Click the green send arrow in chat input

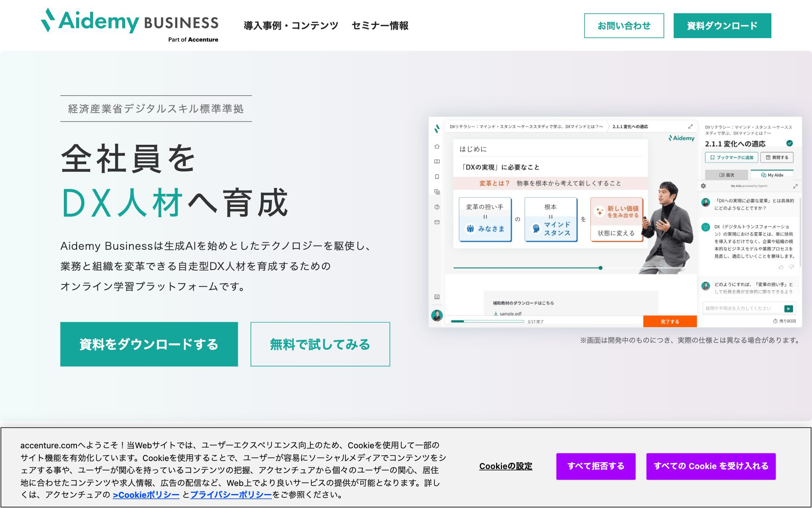(789, 309)
